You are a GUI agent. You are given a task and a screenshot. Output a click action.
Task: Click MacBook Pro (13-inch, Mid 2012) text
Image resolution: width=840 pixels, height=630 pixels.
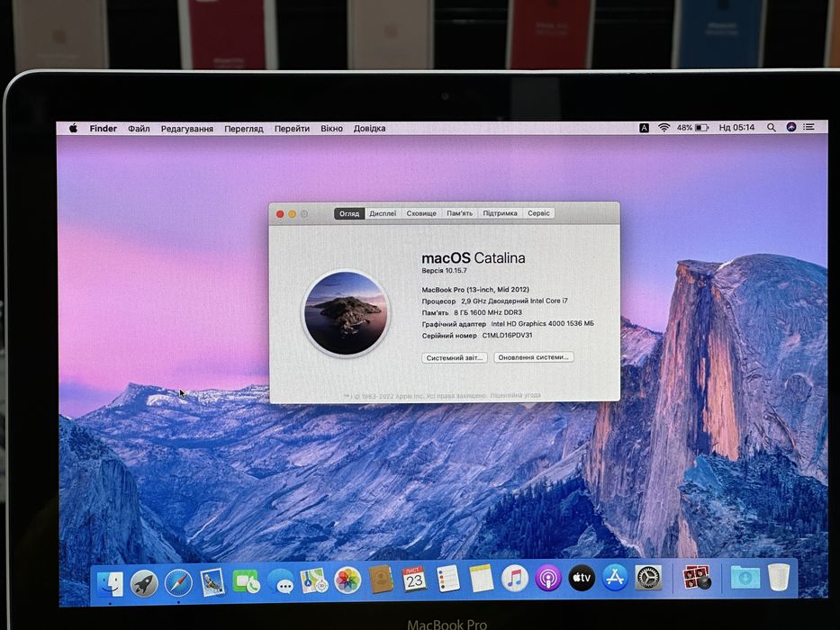pyautogui.click(x=475, y=289)
